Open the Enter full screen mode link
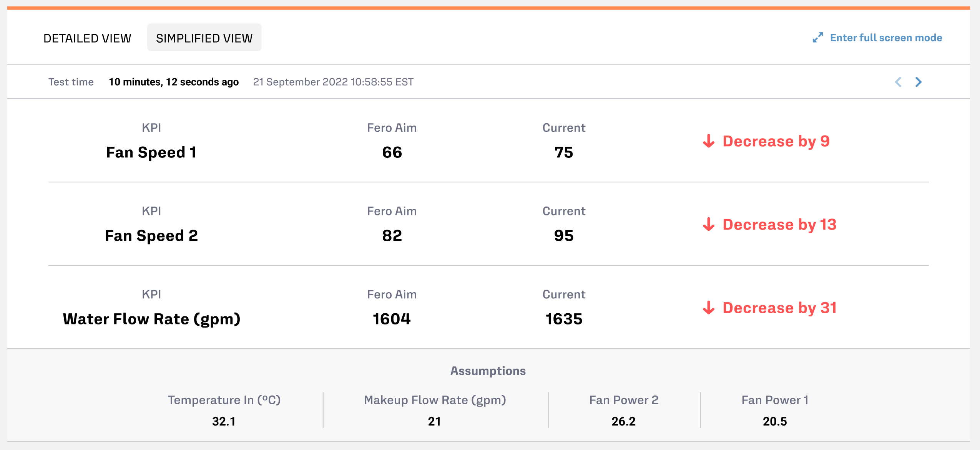Image resolution: width=980 pixels, height=450 pixels. (x=886, y=38)
